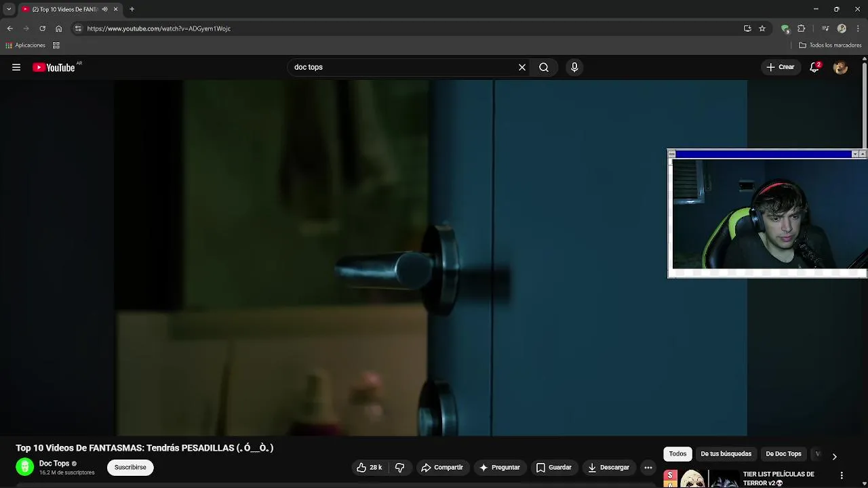Viewport: 868px width, 488px height.
Task: Click the Descargar button
Action: 609,467
